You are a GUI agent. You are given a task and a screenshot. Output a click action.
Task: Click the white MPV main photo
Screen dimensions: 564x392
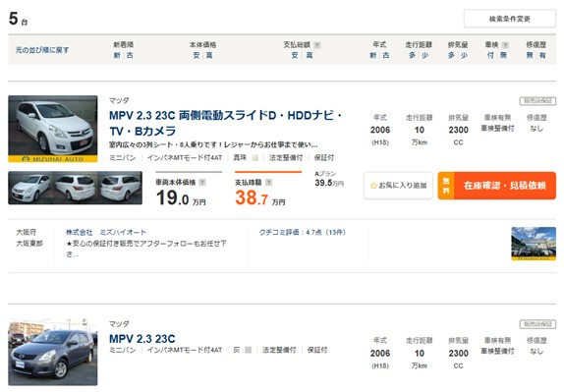click(x=53, y=129)
